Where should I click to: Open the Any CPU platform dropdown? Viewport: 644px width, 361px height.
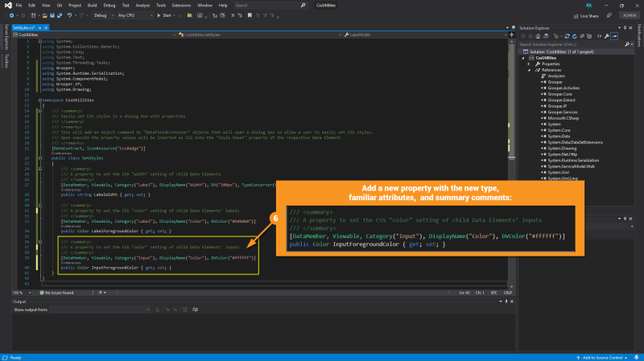click(x=134, y=15)
